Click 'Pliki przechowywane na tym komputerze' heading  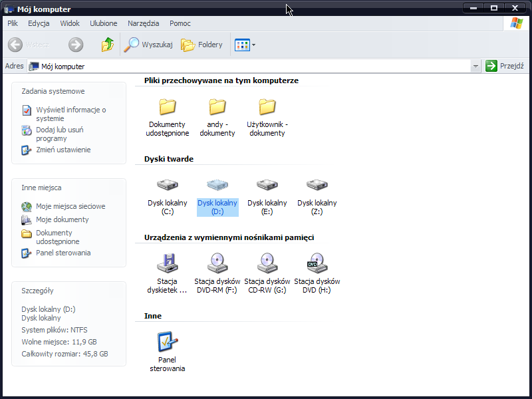click(221, 80)
